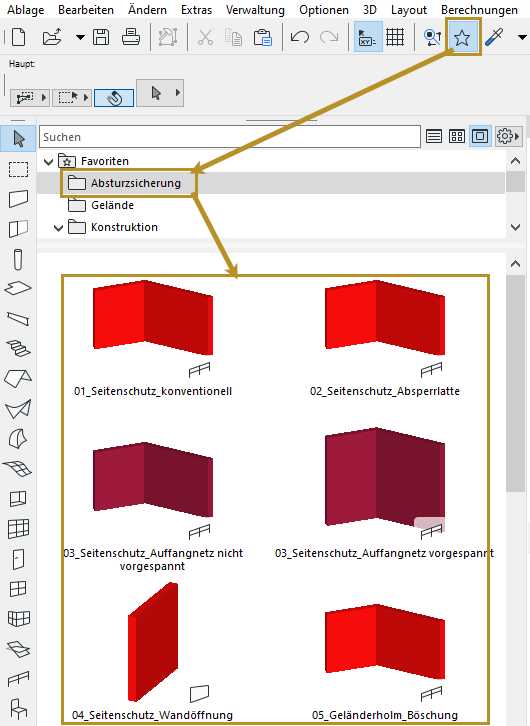530x726 pixels.
Task: Collapse the Favoriten root folder
Action: (x=48, y=162)
